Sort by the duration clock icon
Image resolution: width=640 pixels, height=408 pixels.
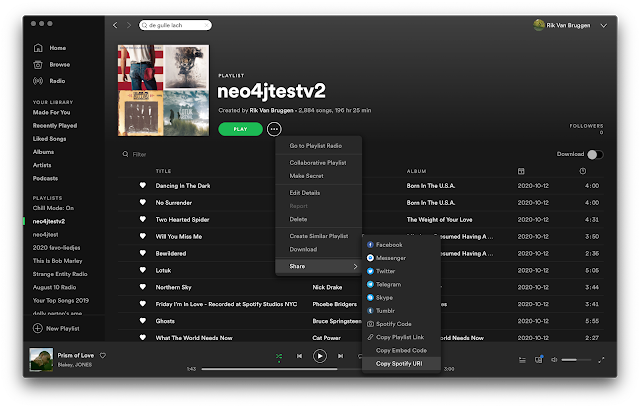pos(583,171)
